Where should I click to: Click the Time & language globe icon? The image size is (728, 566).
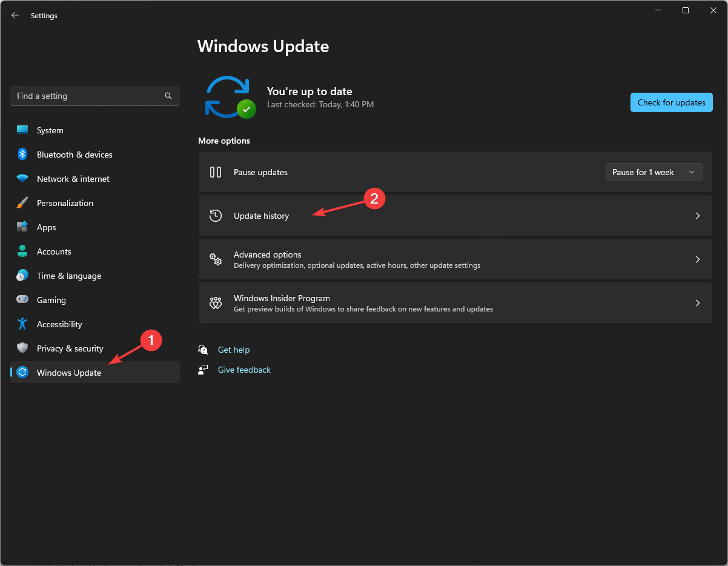point(22,276)
